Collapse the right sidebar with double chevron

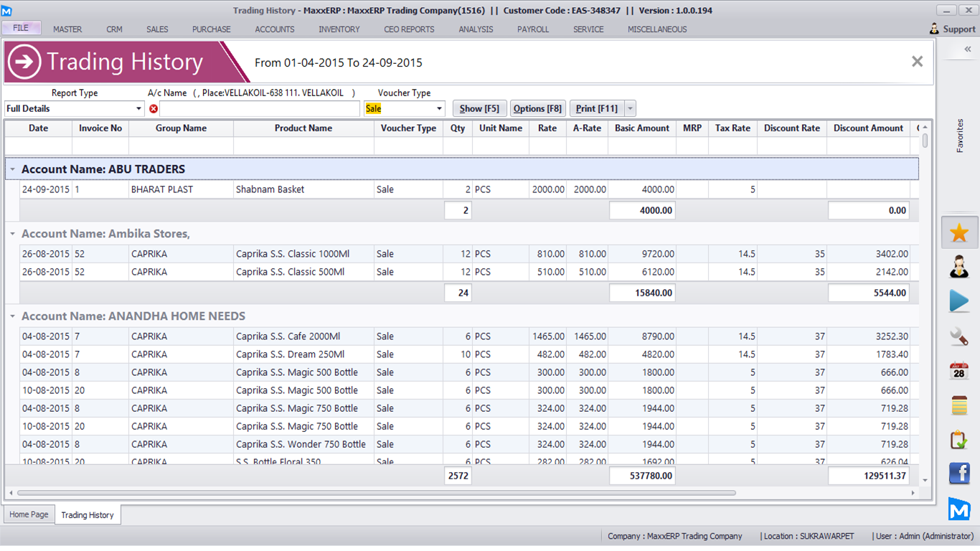point(967,50)
